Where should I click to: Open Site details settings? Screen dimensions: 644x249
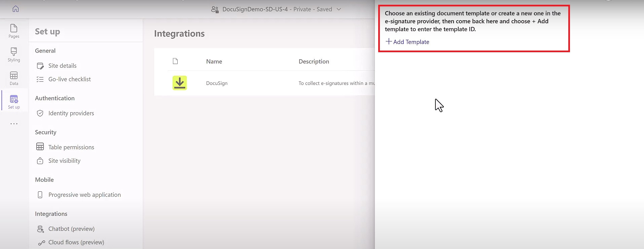pyautogui.click(x=62, y=66)
